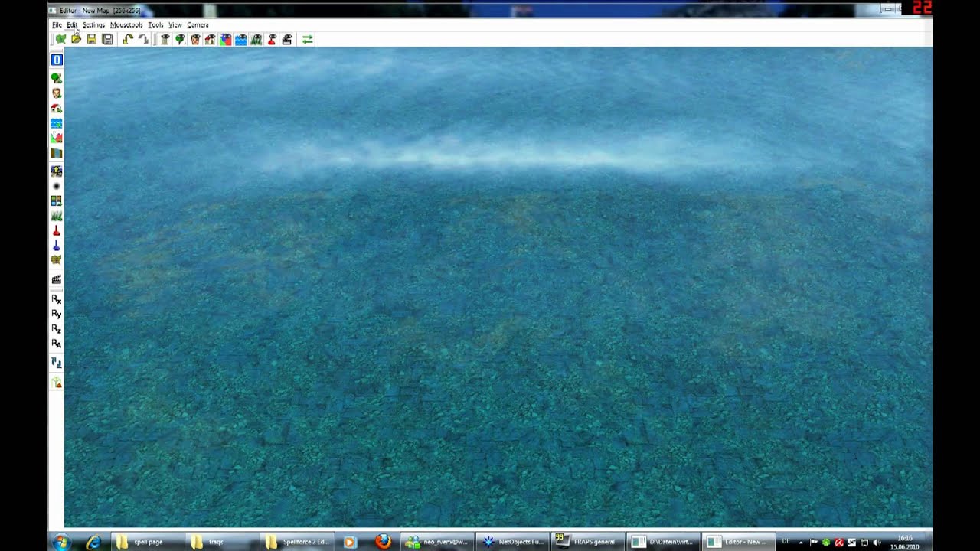Toggle tree visibility eye icon in toolbar
Image resolution: width=980 pixels, height=551 pixels.
coord(180,39)
